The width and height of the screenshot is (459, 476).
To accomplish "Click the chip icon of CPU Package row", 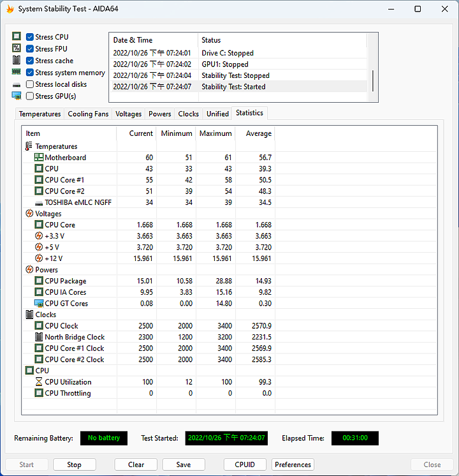I will (39, 281).
